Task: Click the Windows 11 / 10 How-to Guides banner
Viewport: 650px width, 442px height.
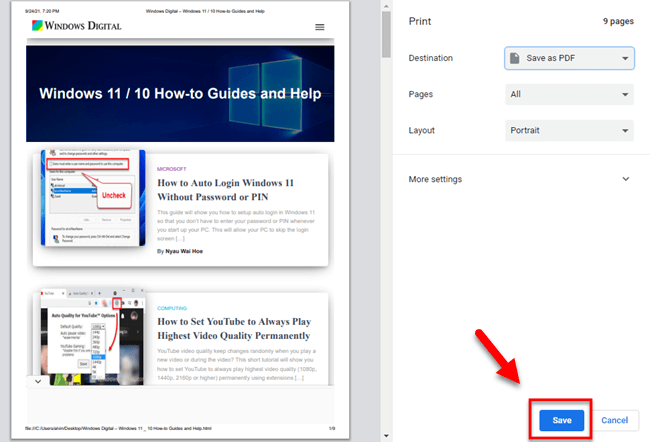Action: [x=180, y=94]
